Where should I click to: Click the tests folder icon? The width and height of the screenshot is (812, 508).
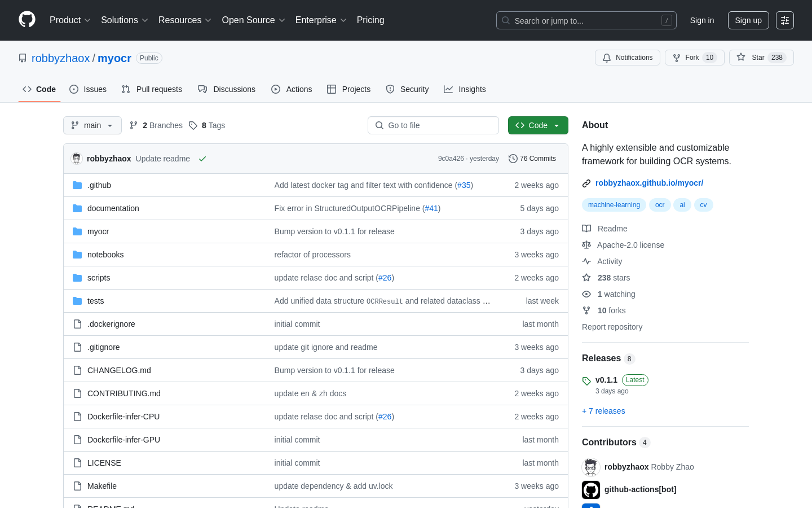point(77,301)
